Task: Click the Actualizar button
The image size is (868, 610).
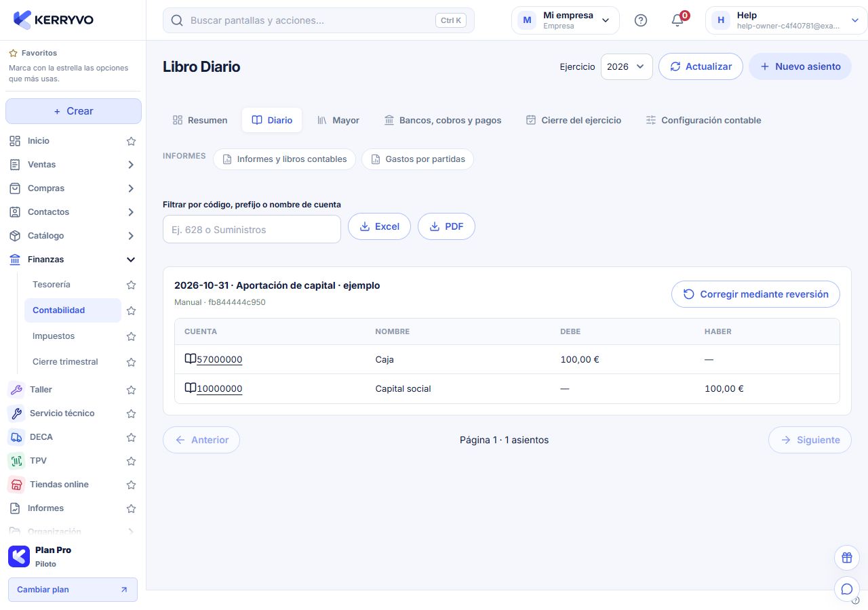Action: 701,66
